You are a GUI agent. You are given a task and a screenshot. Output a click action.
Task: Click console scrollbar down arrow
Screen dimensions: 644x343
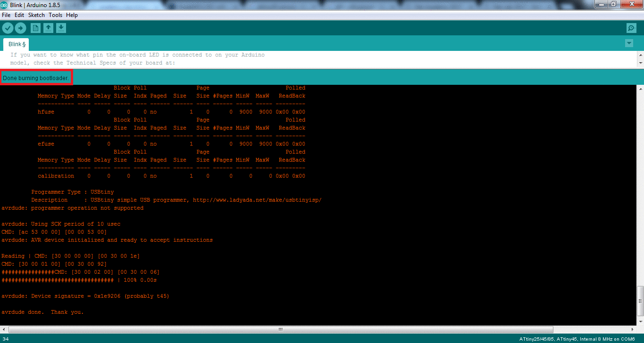640,321
